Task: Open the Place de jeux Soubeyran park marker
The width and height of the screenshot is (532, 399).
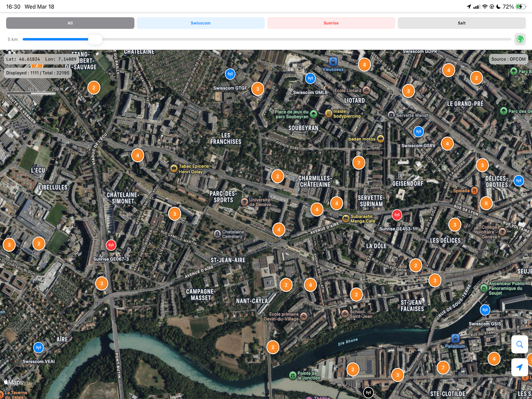Action: [313, 114]
